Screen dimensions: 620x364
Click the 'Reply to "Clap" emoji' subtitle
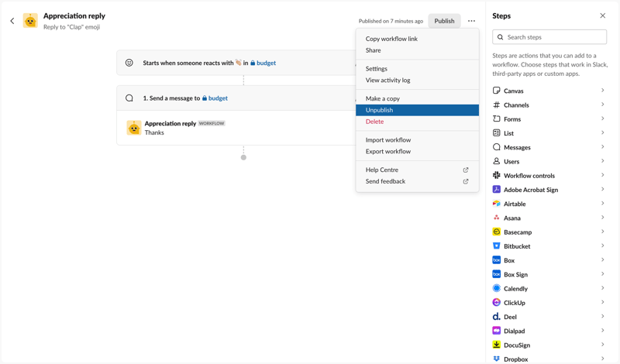[71, 27]
